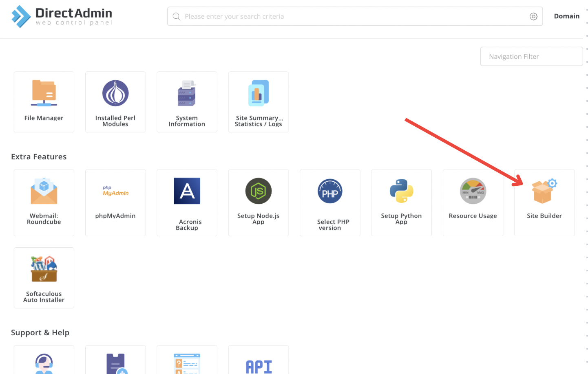Focus the Navigation Filter field
The width and height of the screenshot is (588, 374).
531,56
